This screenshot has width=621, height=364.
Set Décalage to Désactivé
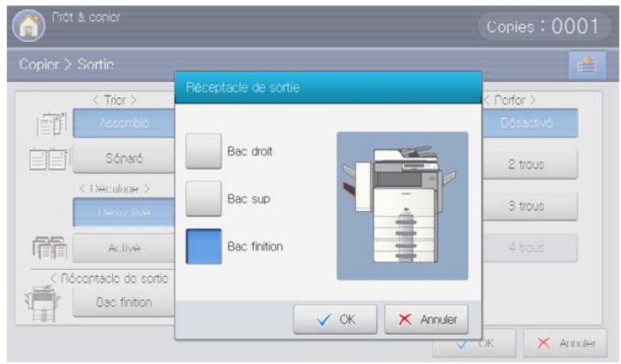(124, 213)
